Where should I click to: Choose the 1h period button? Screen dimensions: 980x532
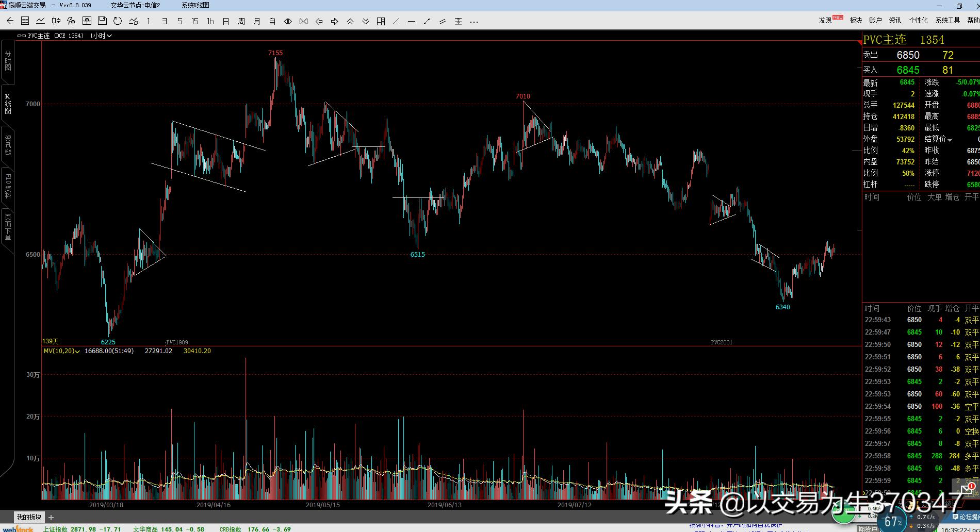point(210,21)
